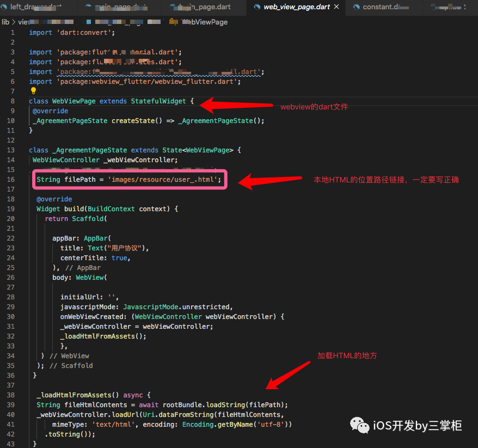The image size is (478, 448).
Task: Open the lib breadcrumb segment
Action: coord(5,22)
